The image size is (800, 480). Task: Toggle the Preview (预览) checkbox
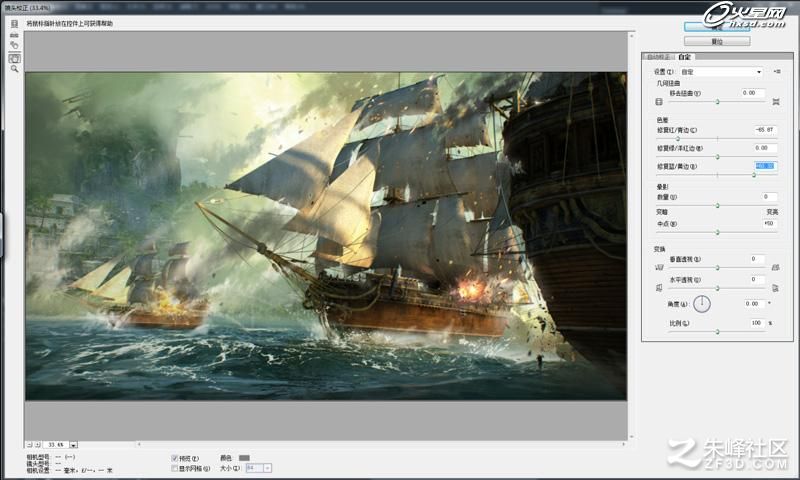click(x=174, y=458)
